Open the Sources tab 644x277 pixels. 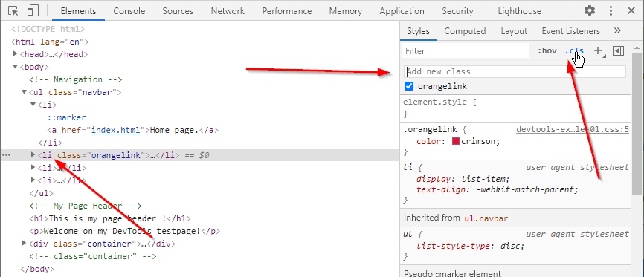pyautogui.click(x=178, y=11)
